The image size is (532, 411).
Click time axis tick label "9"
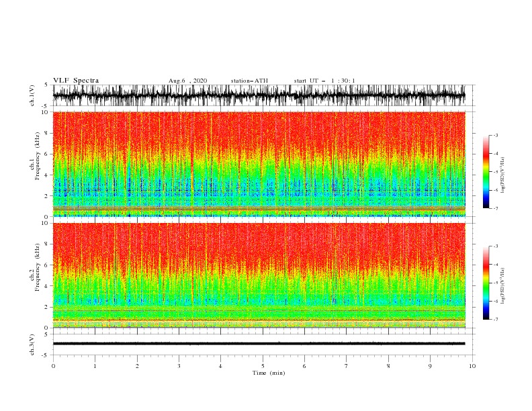(x=430, y=366)
